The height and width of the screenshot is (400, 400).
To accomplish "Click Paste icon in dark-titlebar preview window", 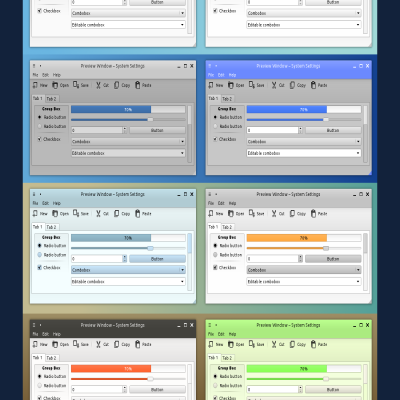I will (x=138, y=344).
